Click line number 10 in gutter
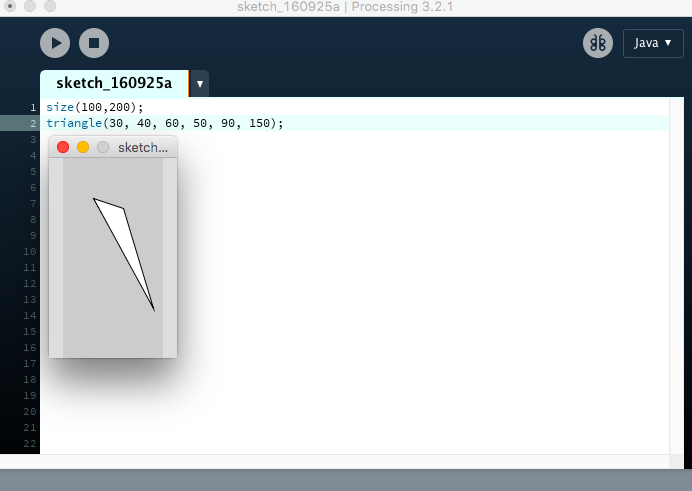Viewport: 692px width, 491px height. pyautogui.click(x=30, y=251)
